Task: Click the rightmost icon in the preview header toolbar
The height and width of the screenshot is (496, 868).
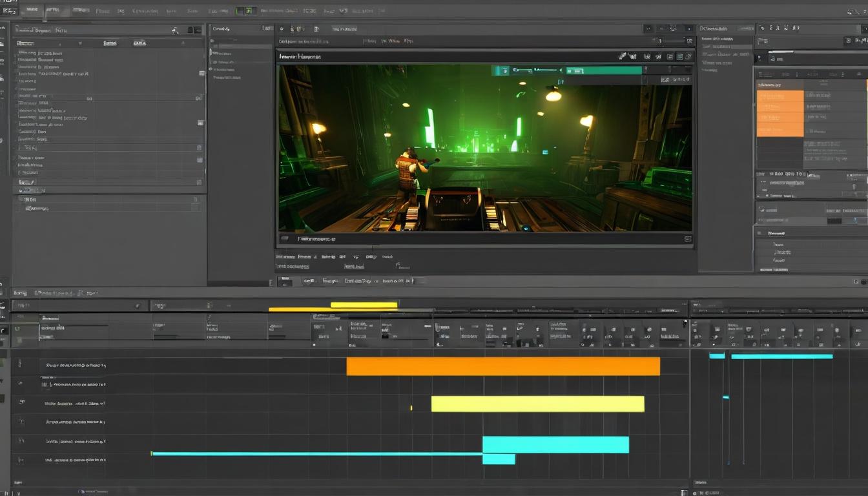Action: (688, 57)
